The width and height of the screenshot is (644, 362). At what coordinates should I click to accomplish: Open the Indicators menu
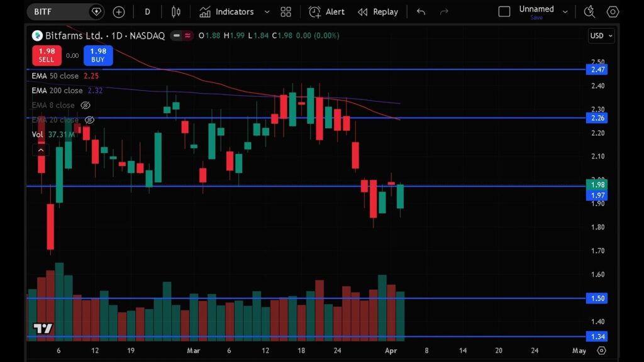click(x=226, y=12)
